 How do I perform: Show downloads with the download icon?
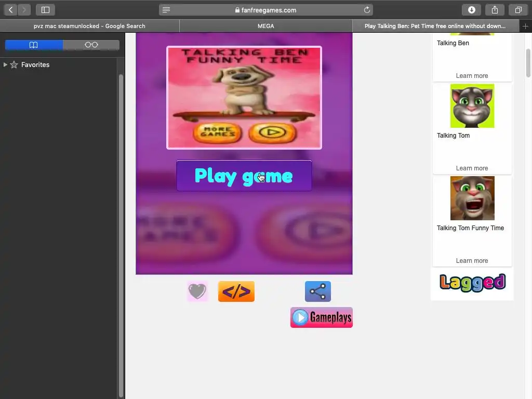coord(471,10)
